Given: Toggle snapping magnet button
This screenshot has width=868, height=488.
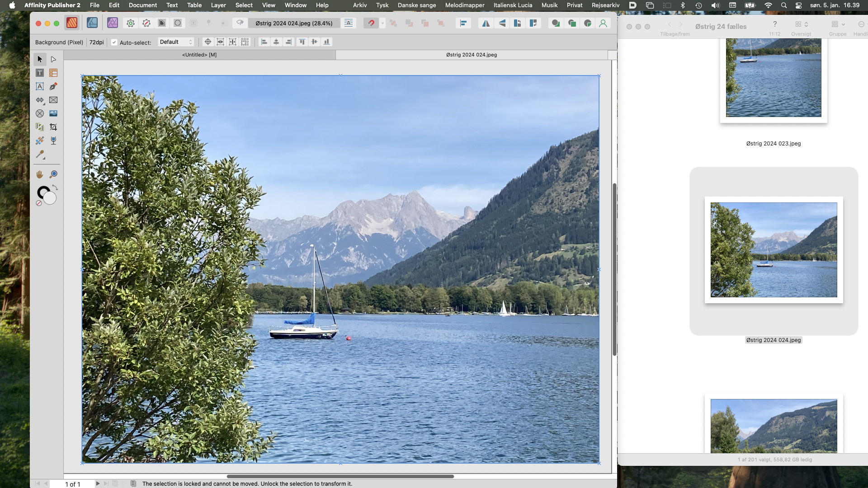Looking at the screenshot, I should [371, 23].
